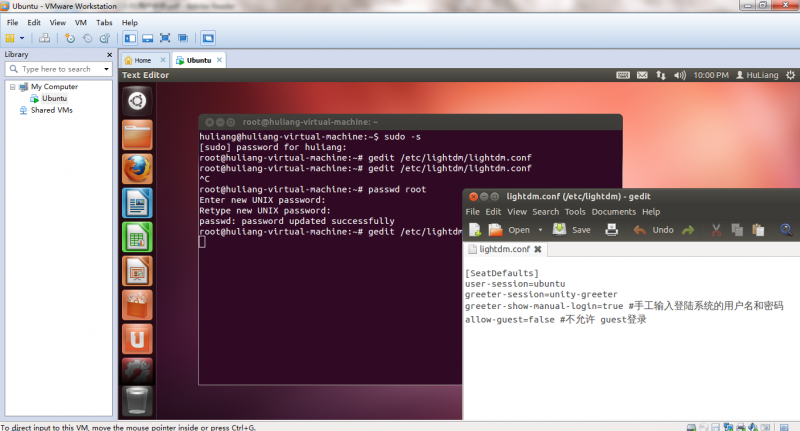Expand the VMware power button dropdown arrow
The height and width of the screenshot is (431, 800).
[x=22, y=38]
